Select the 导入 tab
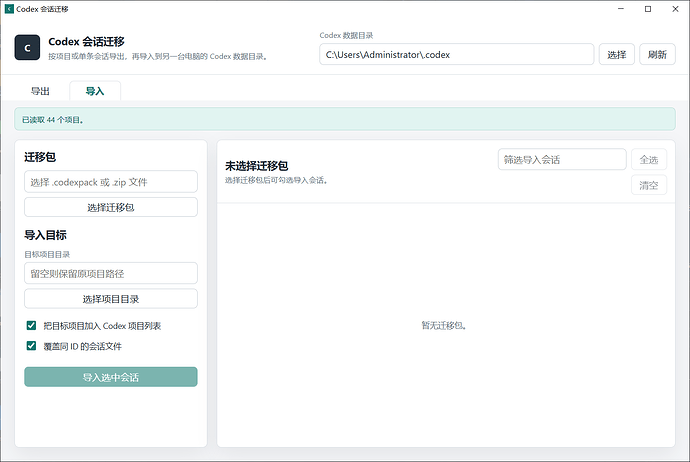The width and height of the screenshot is (690, 462). (x=95, y=91)
